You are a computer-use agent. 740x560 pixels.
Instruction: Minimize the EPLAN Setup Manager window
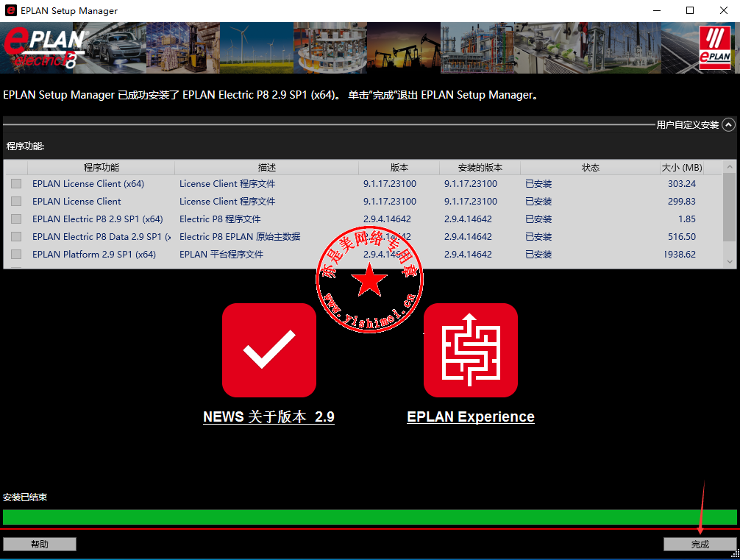click(656, 10)
